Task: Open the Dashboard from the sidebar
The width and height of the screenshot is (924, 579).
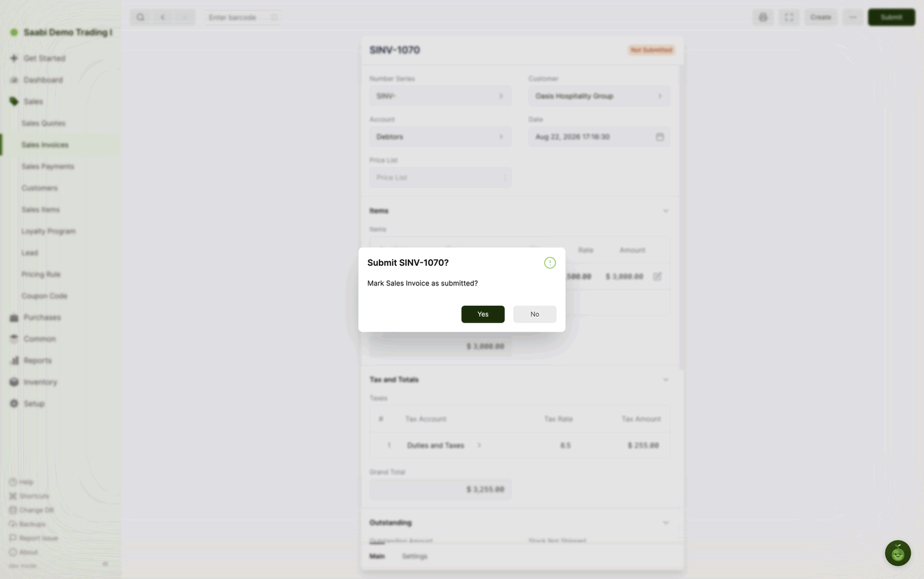Action: [x=60, y=80]
